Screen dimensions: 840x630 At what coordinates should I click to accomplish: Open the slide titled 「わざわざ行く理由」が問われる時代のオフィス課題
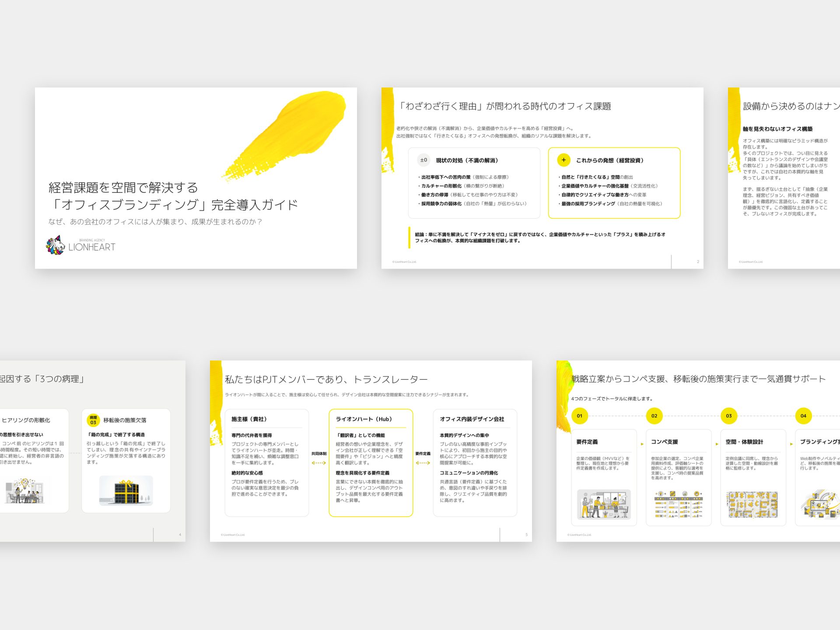click(542, 178)
